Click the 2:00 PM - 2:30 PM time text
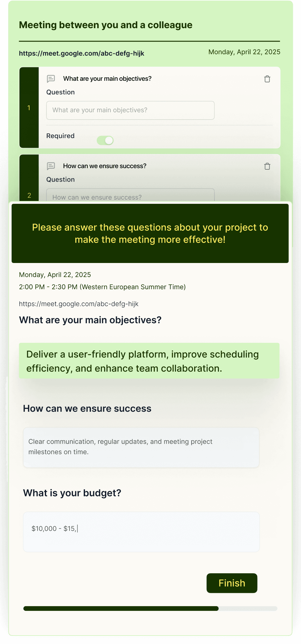 (102, 287)
